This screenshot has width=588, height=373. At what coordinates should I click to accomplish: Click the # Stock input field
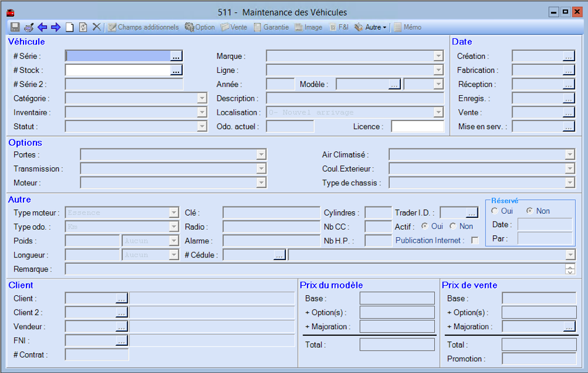click(118, 70)
